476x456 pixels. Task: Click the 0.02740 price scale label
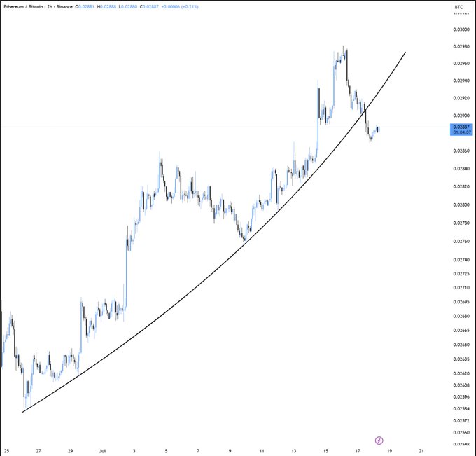[x=461, y=260]
